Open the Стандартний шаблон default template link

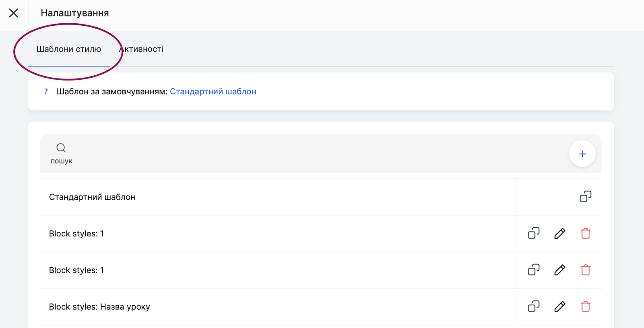click(x=213, y=92)
